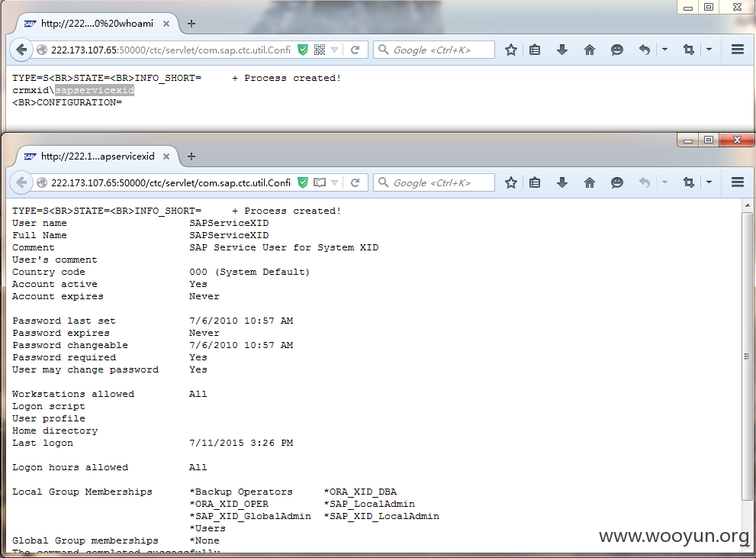
Task: Open downloads arrow in upper window
Action: (562, 50)
